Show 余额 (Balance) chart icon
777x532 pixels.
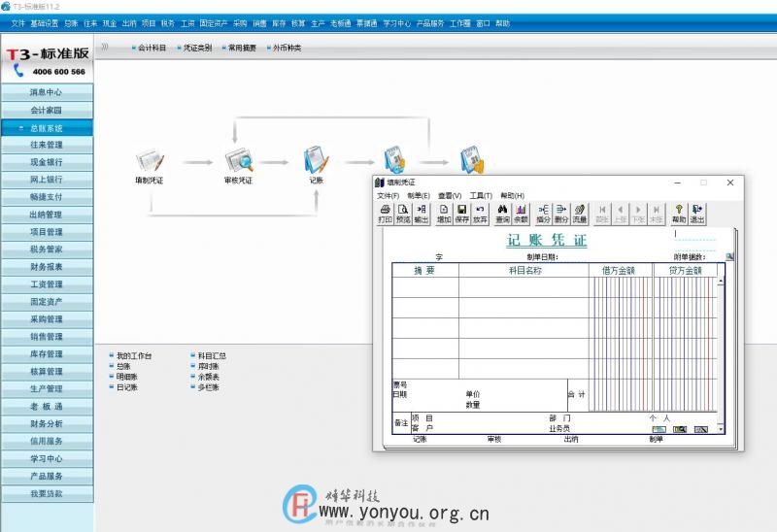(x=521, y=214)
